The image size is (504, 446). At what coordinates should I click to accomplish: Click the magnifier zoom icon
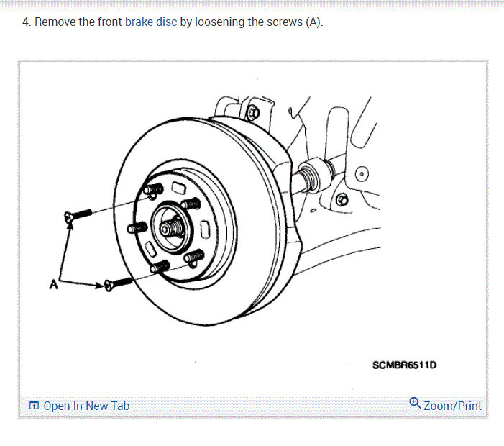[x=415, y=404]
